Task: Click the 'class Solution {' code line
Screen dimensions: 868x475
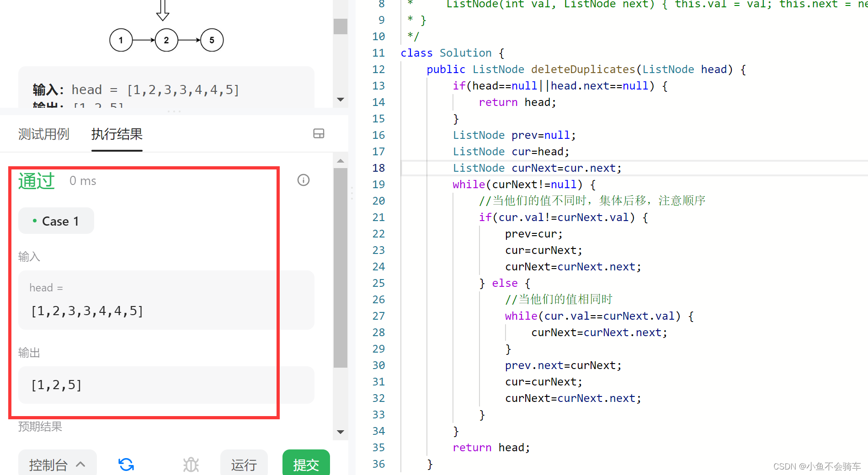Action: tap(453, 53)
